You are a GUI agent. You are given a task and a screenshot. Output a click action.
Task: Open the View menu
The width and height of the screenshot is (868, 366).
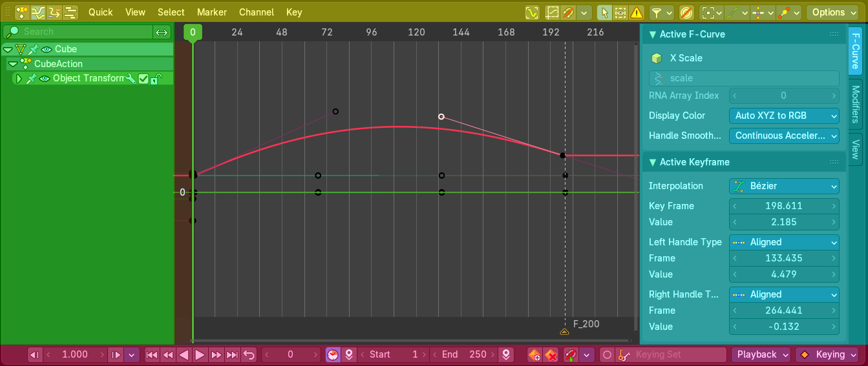(136, 12)
